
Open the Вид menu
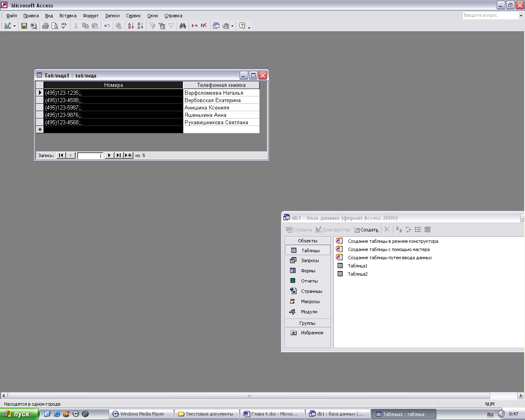click(49, 16)
